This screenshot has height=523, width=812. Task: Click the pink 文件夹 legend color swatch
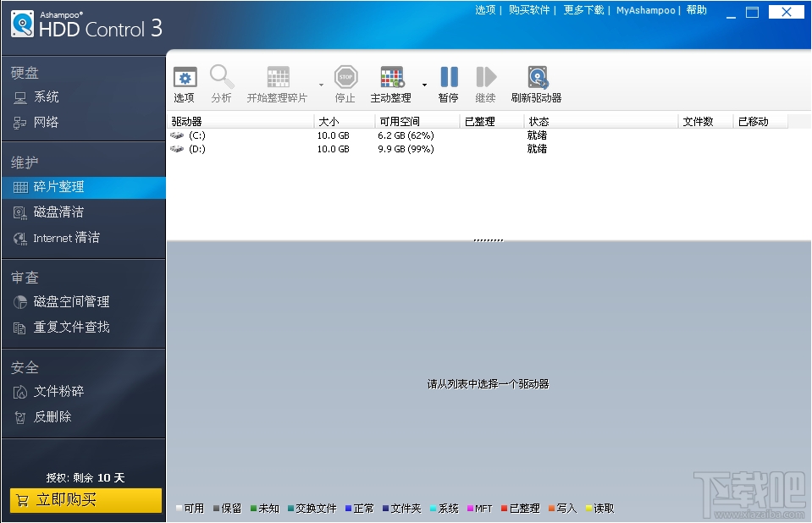point(387,507)
